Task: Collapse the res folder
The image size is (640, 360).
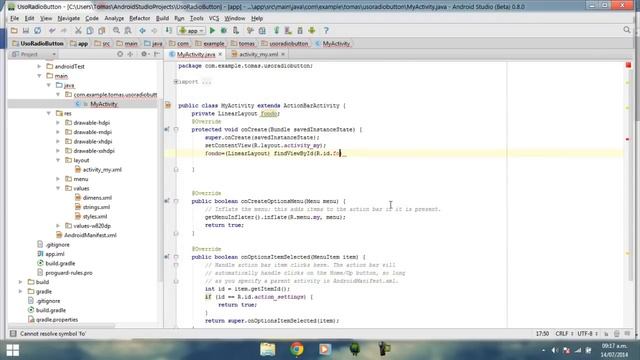Action: coord(49,113)
